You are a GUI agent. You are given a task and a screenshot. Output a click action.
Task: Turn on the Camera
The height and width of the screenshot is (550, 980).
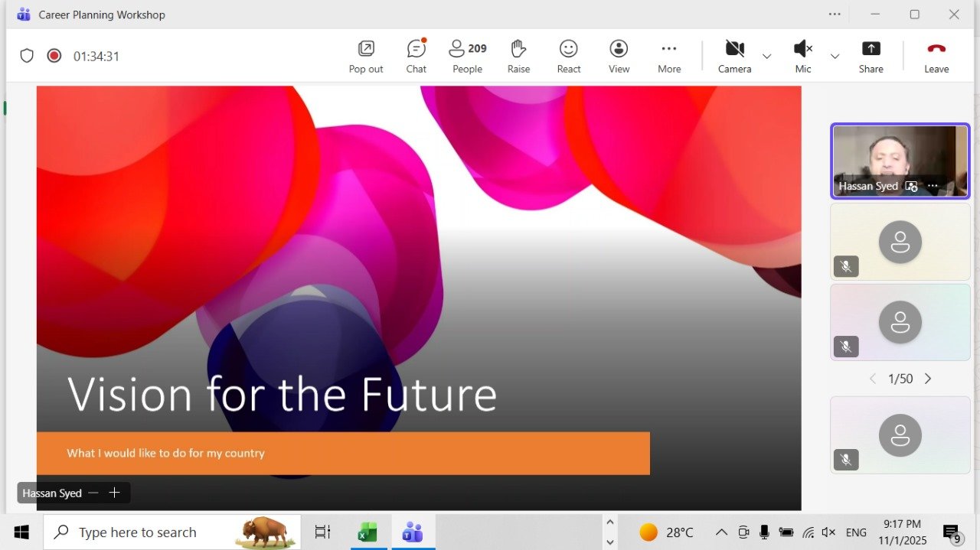click(x=734, y=57)
